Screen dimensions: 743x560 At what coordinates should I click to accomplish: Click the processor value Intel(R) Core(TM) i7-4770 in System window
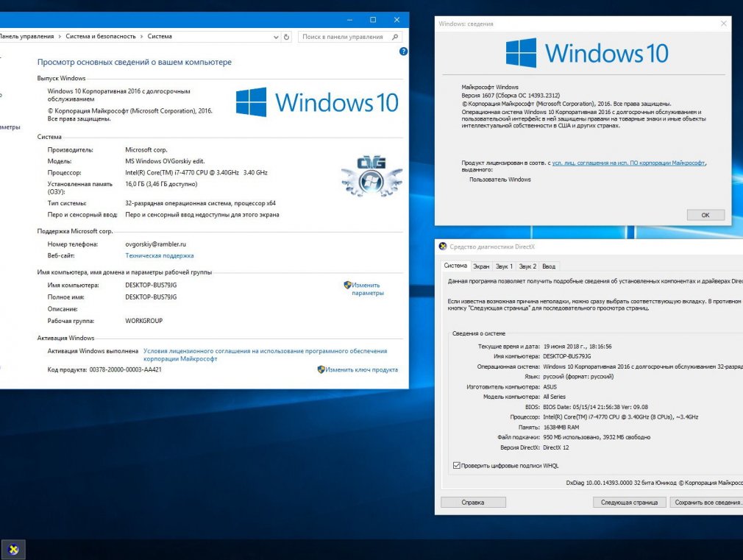point(196,173)
